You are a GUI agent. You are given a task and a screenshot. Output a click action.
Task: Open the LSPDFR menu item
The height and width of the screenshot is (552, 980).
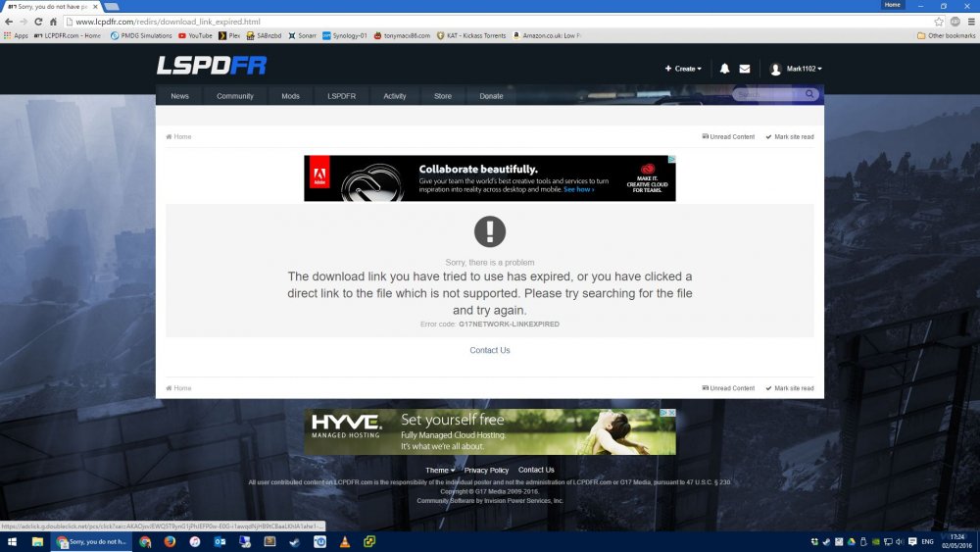(342, 96)
